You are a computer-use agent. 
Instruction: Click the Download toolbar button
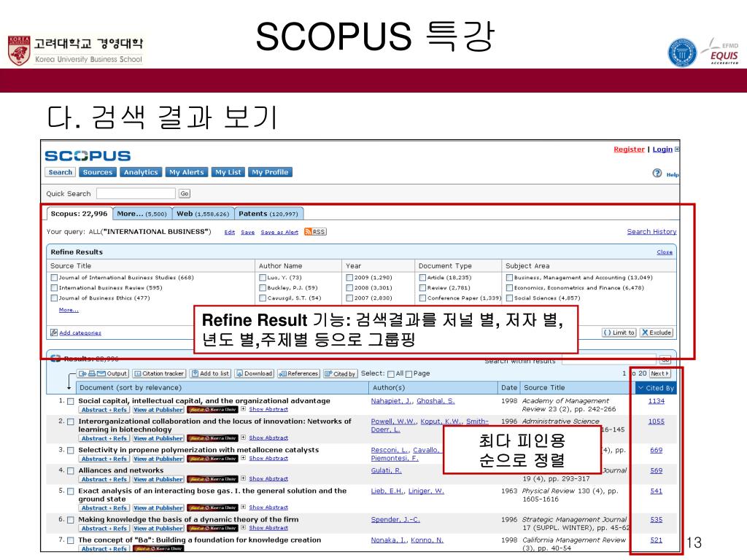click(x=254, y=374)
